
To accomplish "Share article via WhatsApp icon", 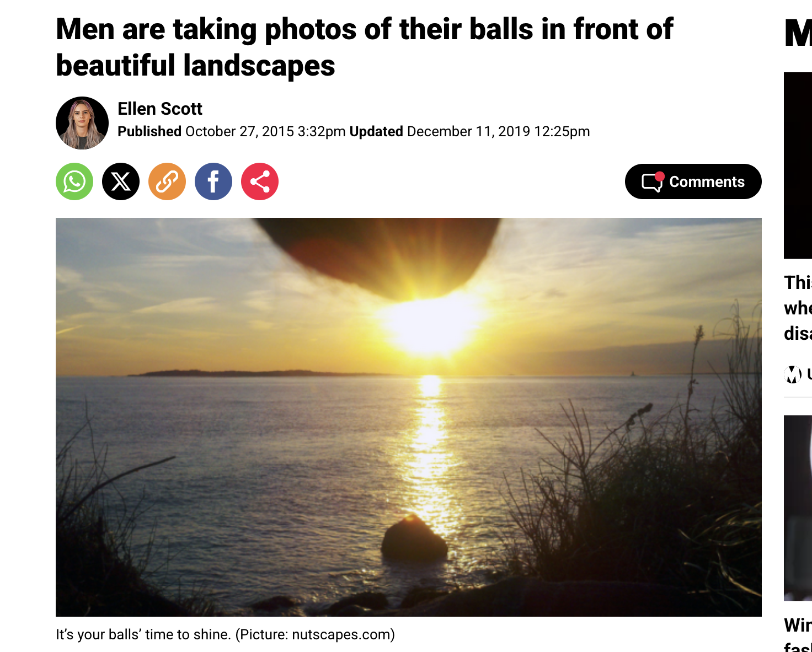I will click(x=74, y=181).
